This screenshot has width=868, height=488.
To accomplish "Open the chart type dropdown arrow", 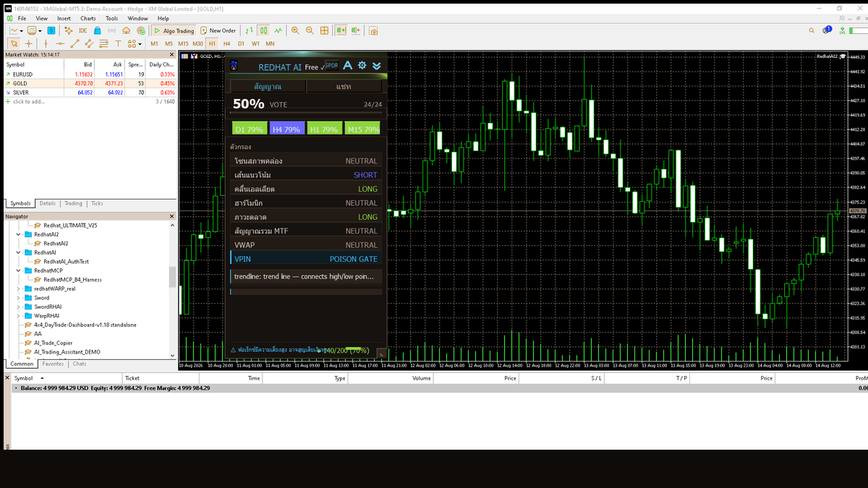I will (22, 30).
